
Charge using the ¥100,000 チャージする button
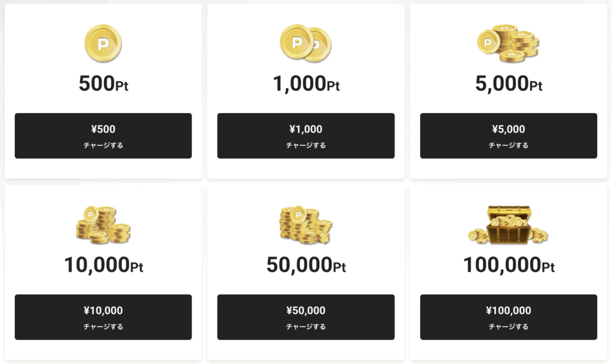pyautogui.click(x=509, y=317)
